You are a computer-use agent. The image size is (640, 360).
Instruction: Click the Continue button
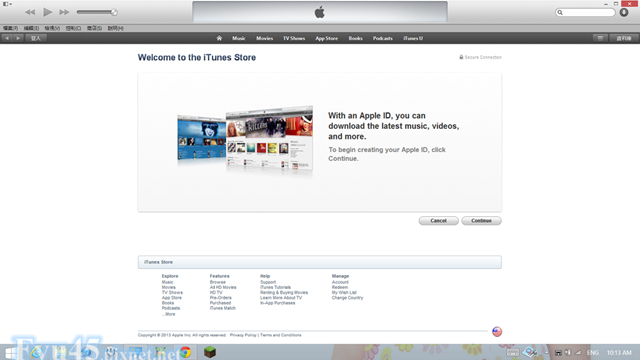click(x=481, y=220)
